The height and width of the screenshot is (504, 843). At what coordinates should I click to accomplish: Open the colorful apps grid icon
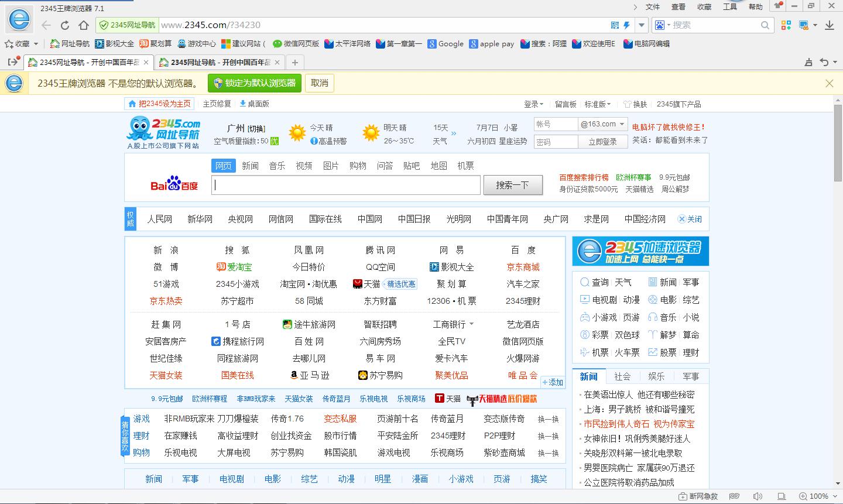coord(786,25)
